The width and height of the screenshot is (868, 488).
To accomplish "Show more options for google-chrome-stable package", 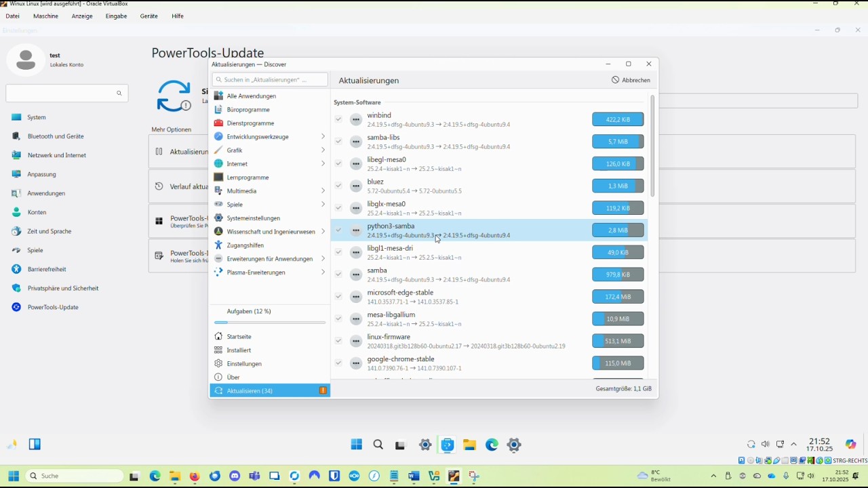I will [x=356, y=363].
